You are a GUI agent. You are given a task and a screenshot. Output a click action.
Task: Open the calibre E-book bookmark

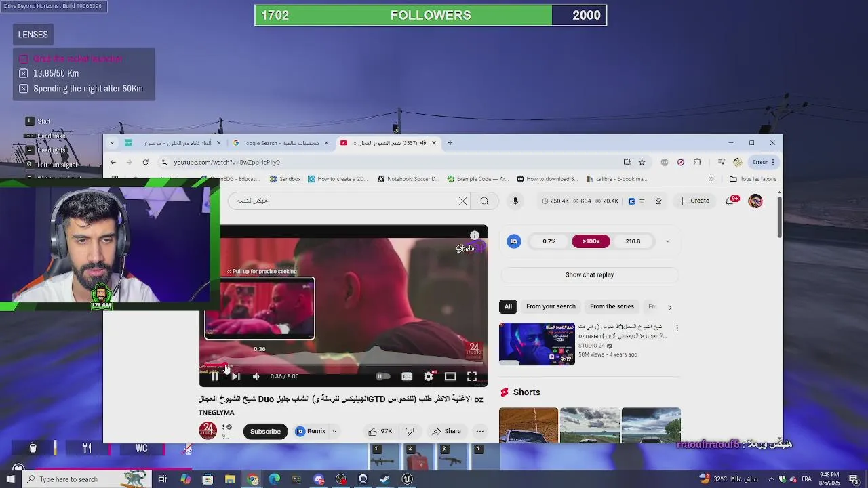(617, 179)
